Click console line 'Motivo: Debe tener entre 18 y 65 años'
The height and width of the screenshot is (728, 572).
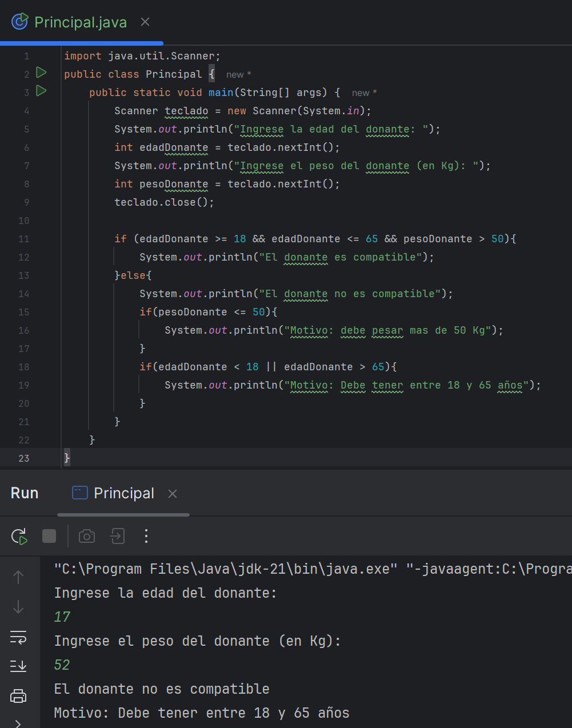click(202, 713)
